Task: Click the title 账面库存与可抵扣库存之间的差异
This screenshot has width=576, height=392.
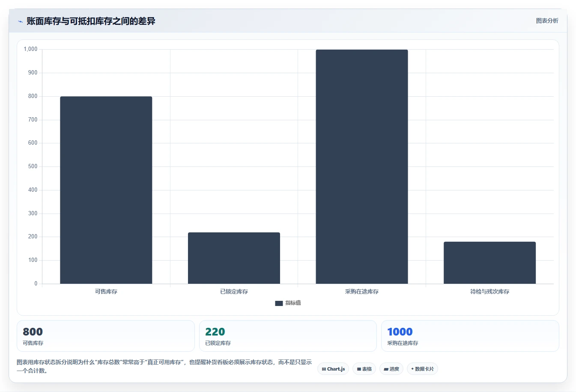Action: (91, 21)
